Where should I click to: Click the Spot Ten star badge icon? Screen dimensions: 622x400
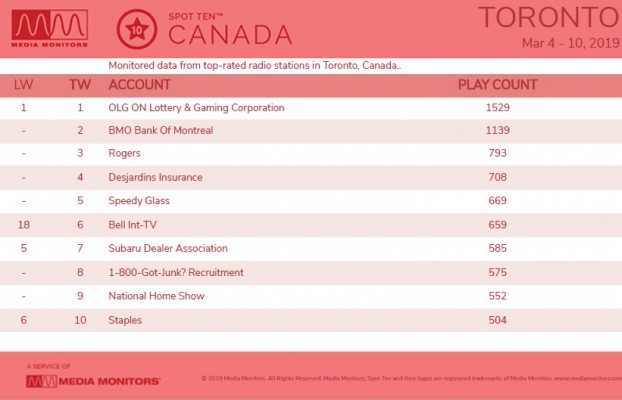(137, 29)
